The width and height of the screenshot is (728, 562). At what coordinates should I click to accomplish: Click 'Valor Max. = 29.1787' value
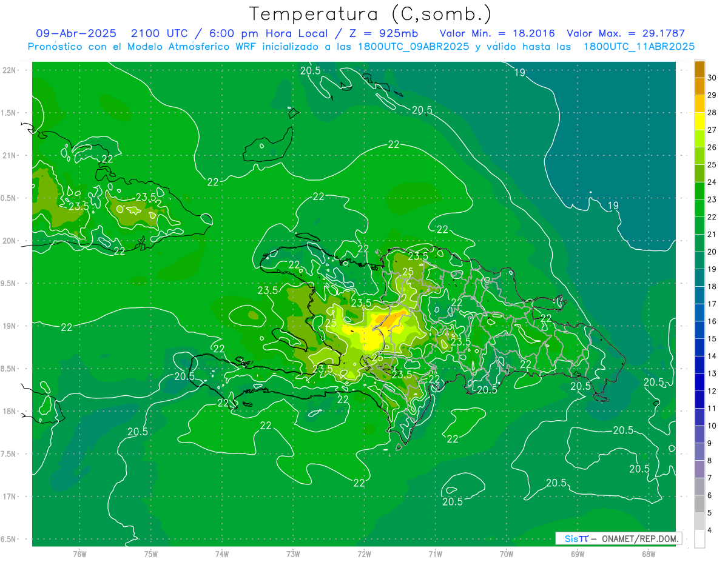[626, 33]
